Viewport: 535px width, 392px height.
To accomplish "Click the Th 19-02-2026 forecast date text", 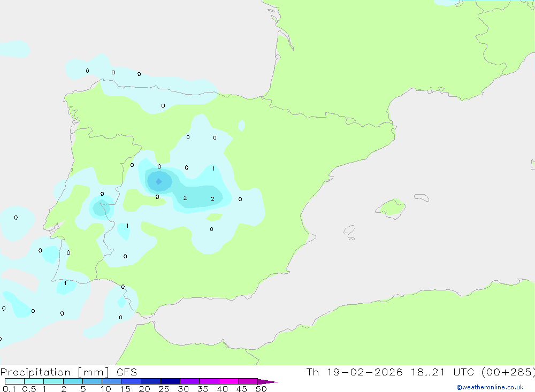I will (x=354, y=372).
